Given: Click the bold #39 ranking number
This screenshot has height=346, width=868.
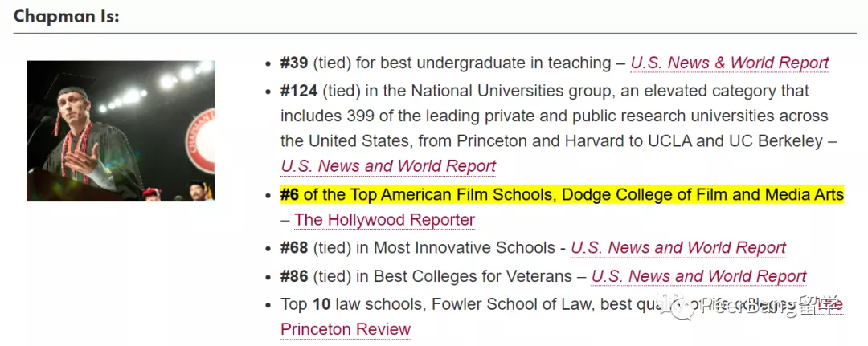Looking at the screenshot, I should pos(294,63).
